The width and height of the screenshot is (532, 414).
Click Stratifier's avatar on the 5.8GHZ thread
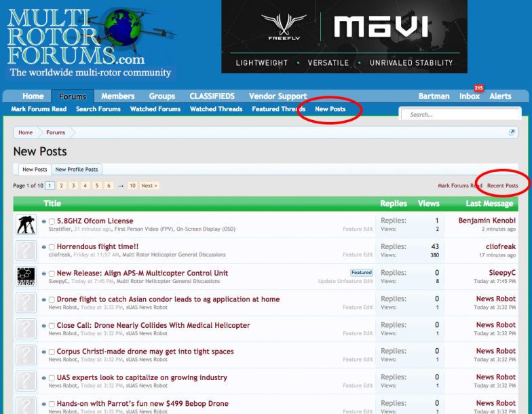coord(26,225)
